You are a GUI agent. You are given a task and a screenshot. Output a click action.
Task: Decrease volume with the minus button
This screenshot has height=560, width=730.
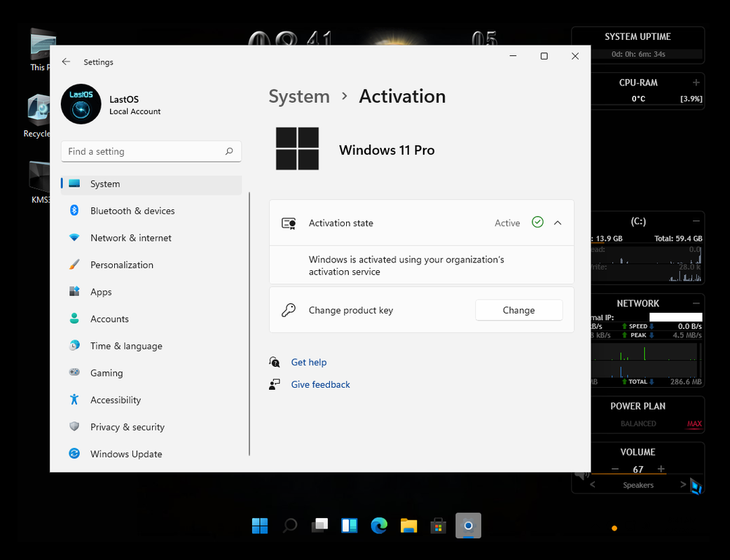tap(615, 469)
